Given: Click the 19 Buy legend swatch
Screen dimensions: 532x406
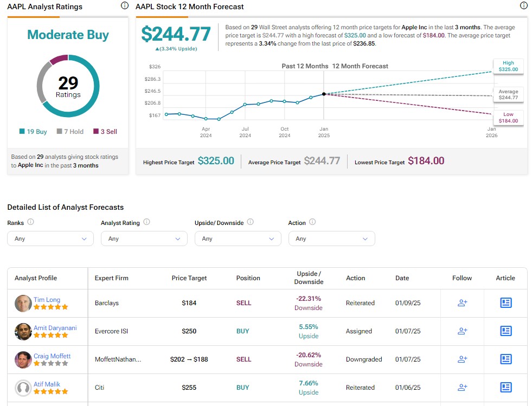Looking at the screenshot, I should pos(22,132).
